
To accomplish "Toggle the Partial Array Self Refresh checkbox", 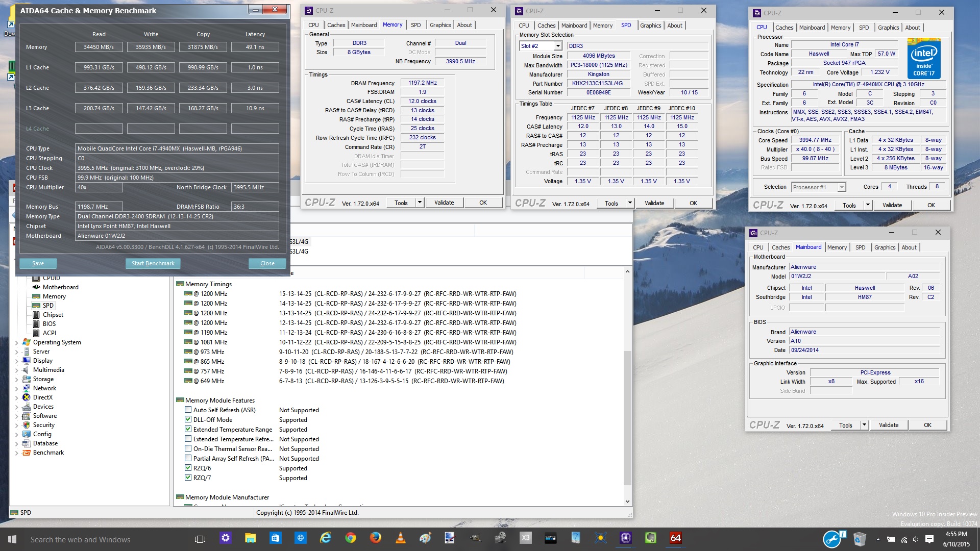I will pyautogui.click(x=188, y=458).
